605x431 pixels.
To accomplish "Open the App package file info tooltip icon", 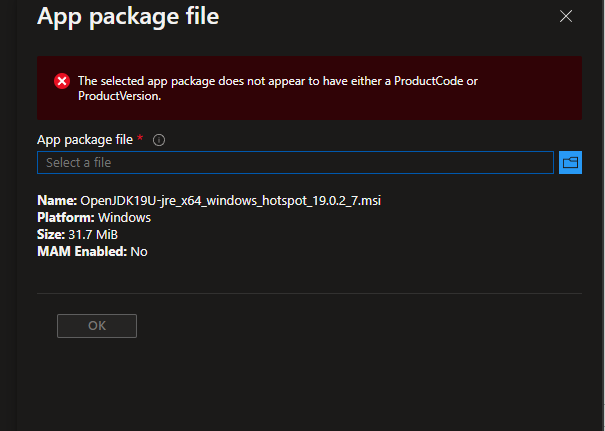I will [159, 140].
